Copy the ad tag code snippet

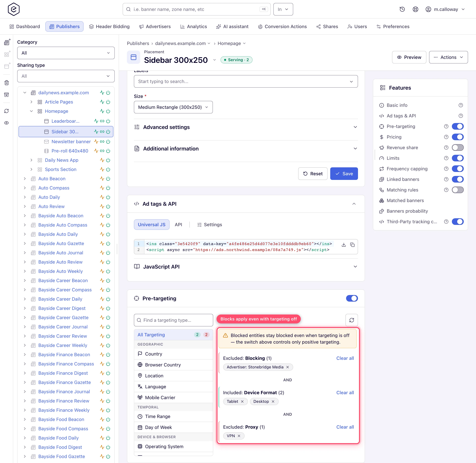tap(352, 245)
